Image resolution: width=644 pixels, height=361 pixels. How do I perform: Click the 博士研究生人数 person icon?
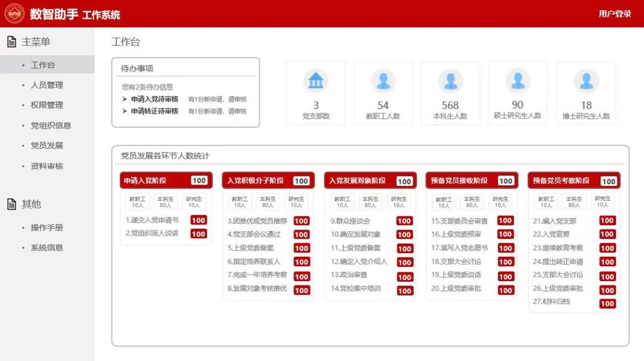pos(586,80)
